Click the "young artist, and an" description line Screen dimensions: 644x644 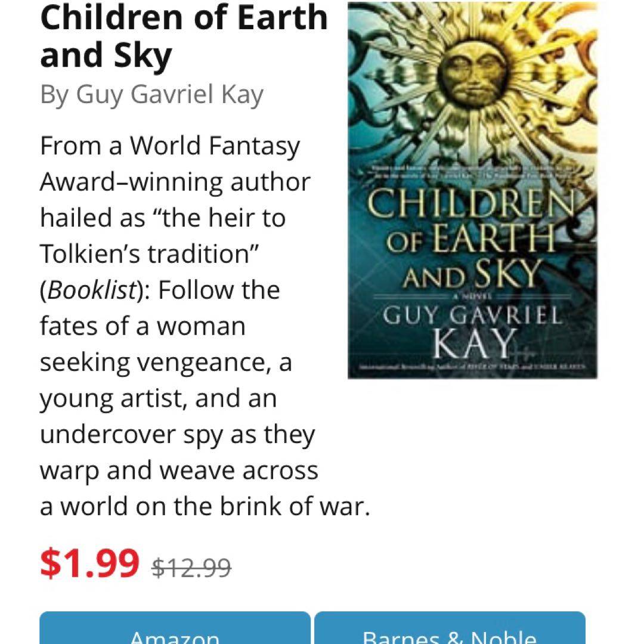(x=158, y=398)
